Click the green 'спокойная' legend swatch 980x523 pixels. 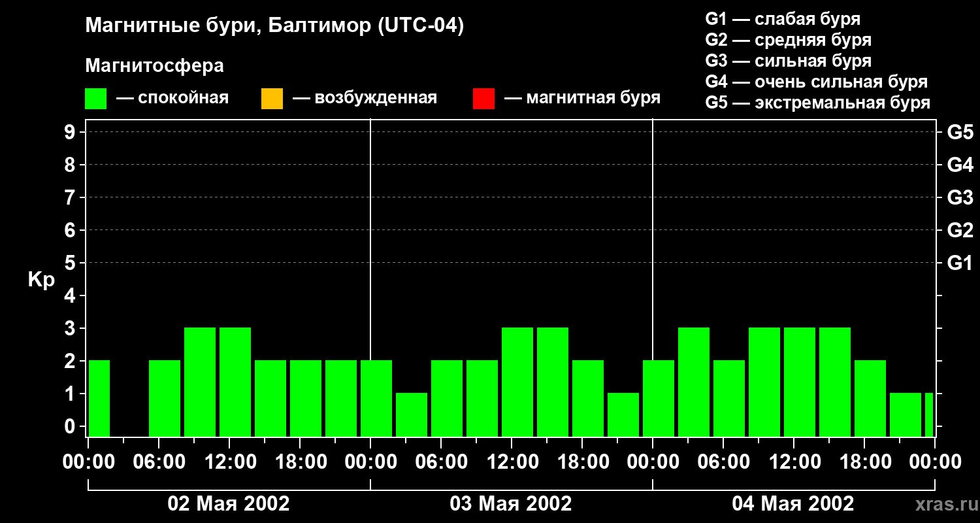click(x=95, y=99)
